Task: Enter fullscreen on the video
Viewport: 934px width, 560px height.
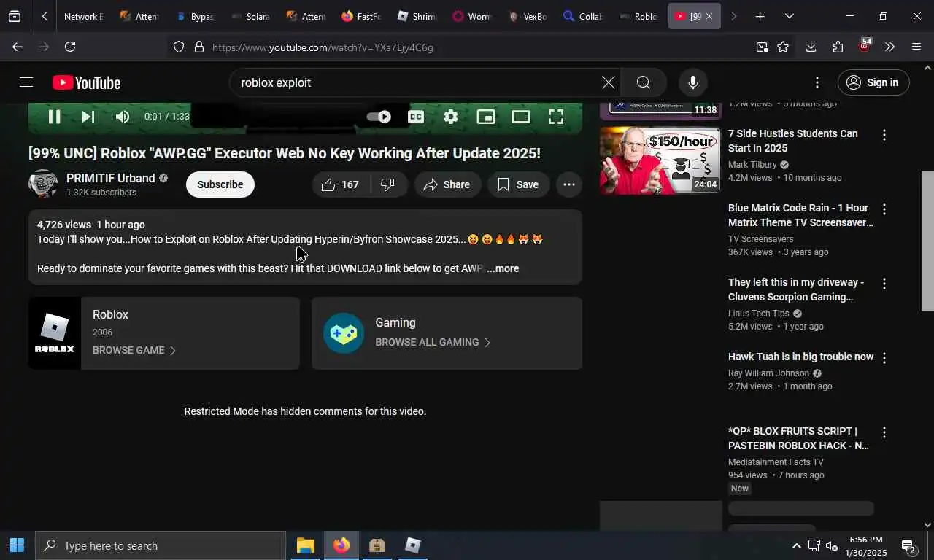Action: coord(556,117)
